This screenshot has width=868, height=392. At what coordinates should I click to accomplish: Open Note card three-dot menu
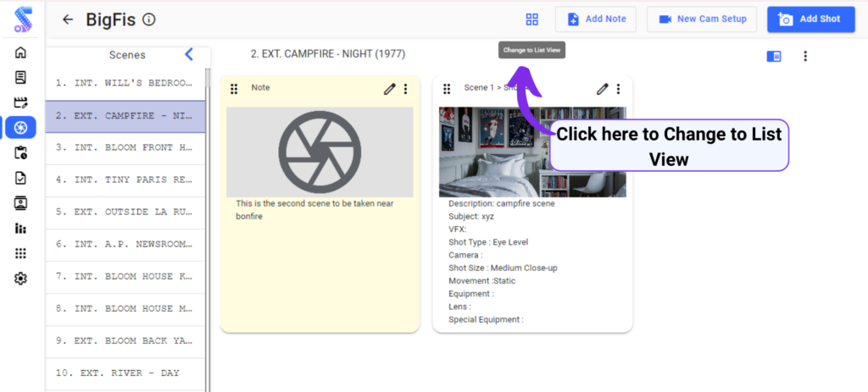(406, 88)
